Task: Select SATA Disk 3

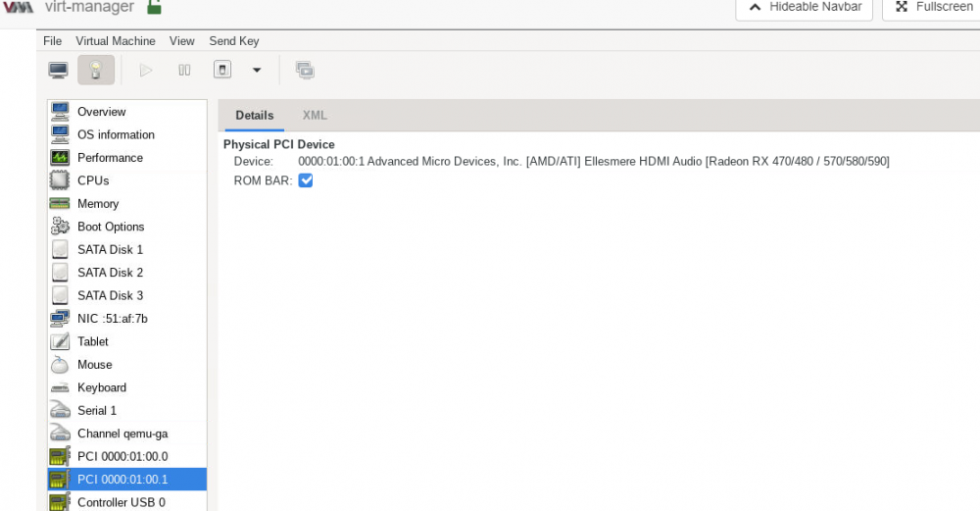Action: point(127,296)
